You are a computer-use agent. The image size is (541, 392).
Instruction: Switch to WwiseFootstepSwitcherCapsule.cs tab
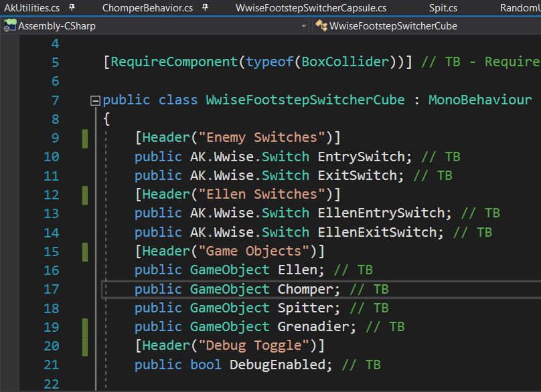click(311, 7)
